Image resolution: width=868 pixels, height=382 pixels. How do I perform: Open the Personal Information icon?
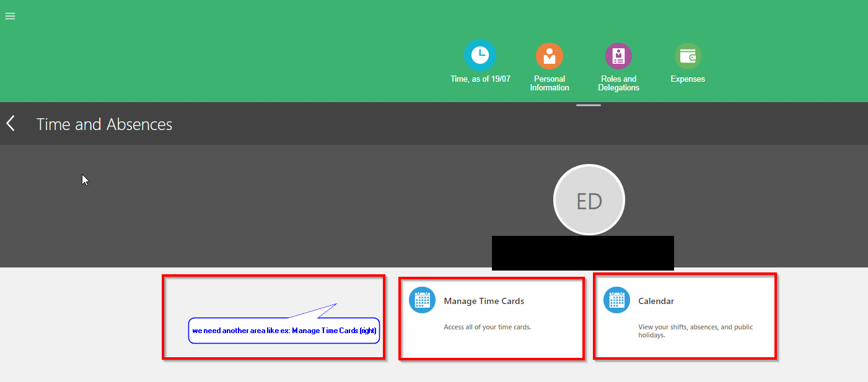550,56
